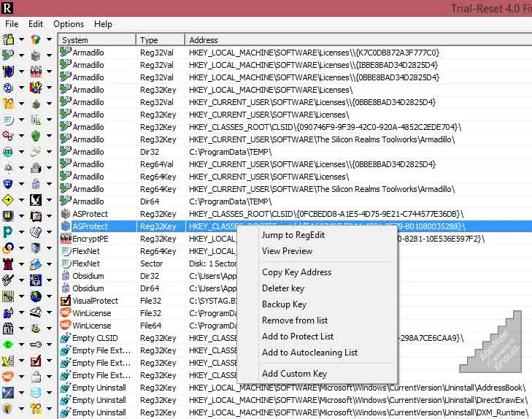
Task: Open the Help menu
Action: pyautogui.click(x=103, y=24)
